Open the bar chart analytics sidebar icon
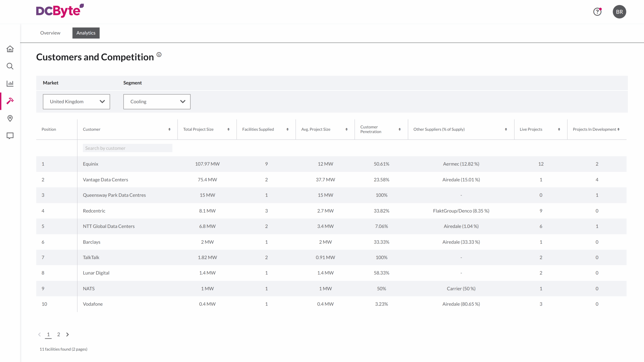Viewport: 644px width, 362px height. click(x=10, y=83)
